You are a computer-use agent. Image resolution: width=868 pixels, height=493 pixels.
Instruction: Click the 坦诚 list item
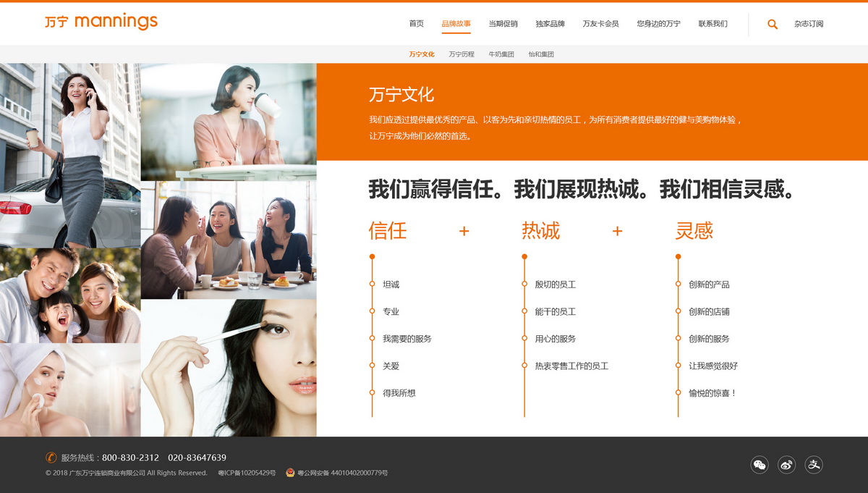tap(391, 285)
